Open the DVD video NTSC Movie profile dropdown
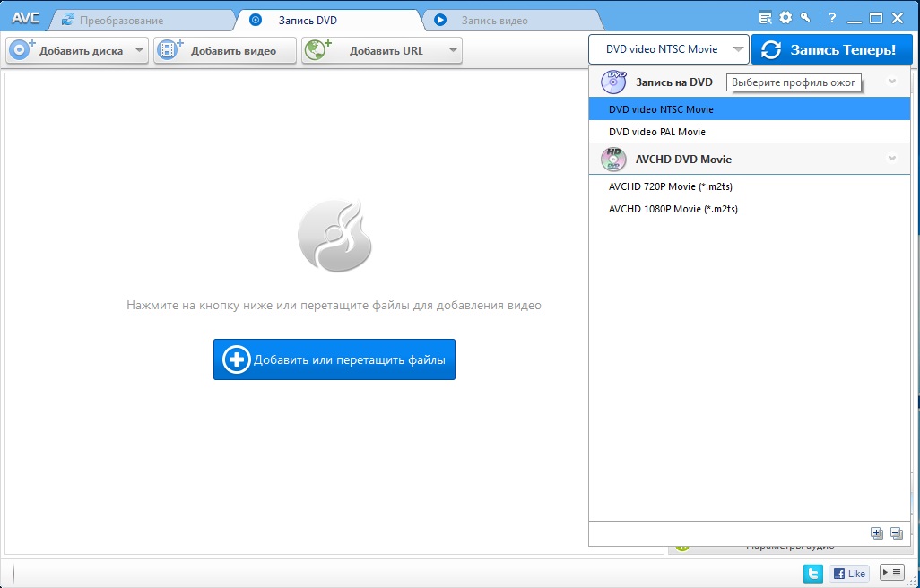Viewport: 920px width, 588px height. 669,49
